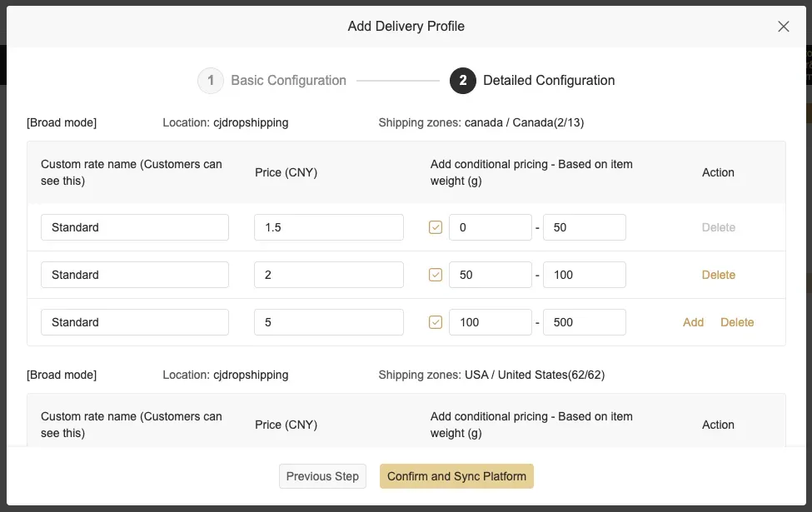Select Detailed Configuration step label
This screenshot has width=812, height=512.
pos(549,81)
